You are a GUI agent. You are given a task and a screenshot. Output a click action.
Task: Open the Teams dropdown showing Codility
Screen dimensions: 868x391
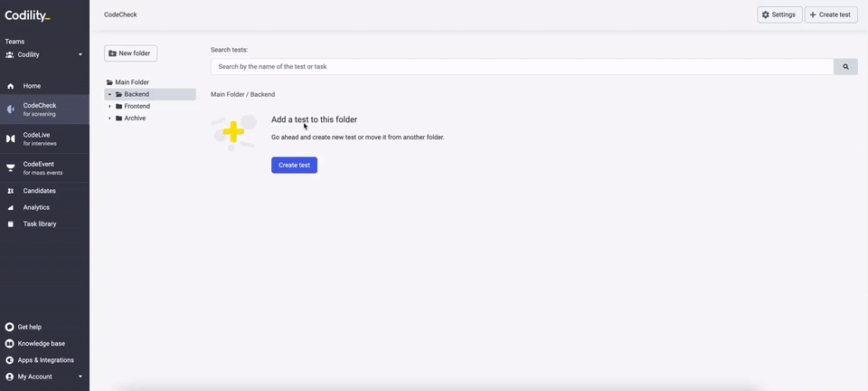pyautogui.click(x=44, y=55)
